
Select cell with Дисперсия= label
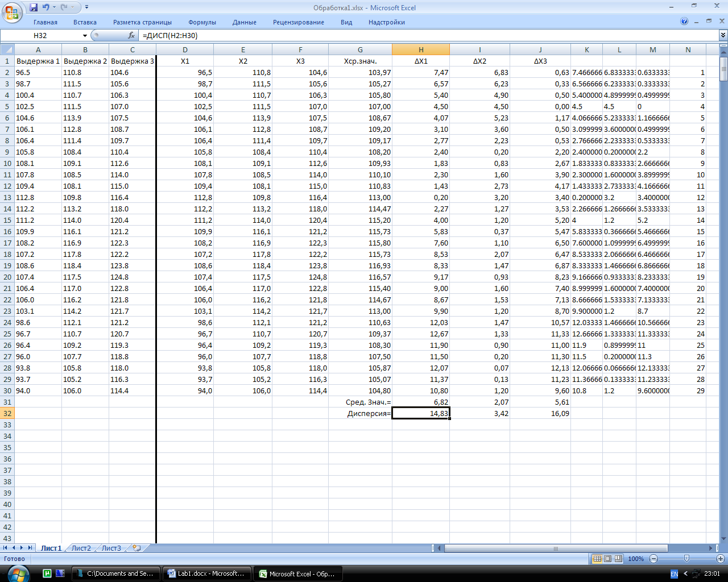tap(360, 413)
